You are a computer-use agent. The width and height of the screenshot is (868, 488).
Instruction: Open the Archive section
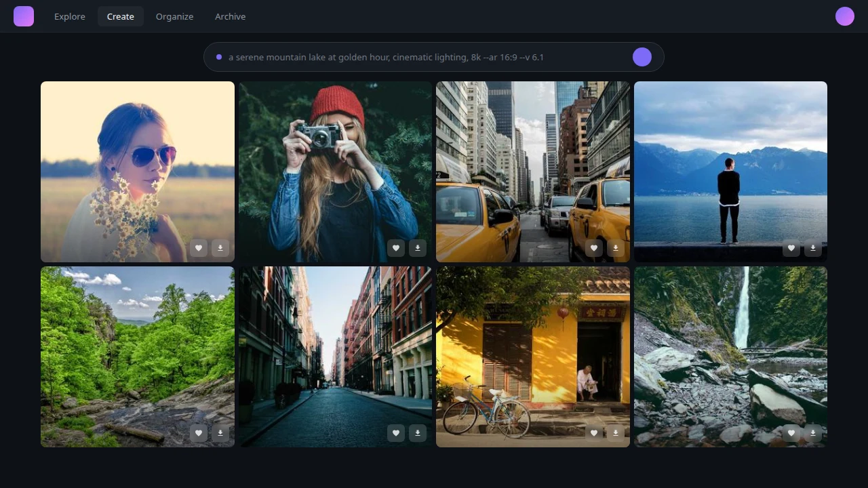[230, 16]
